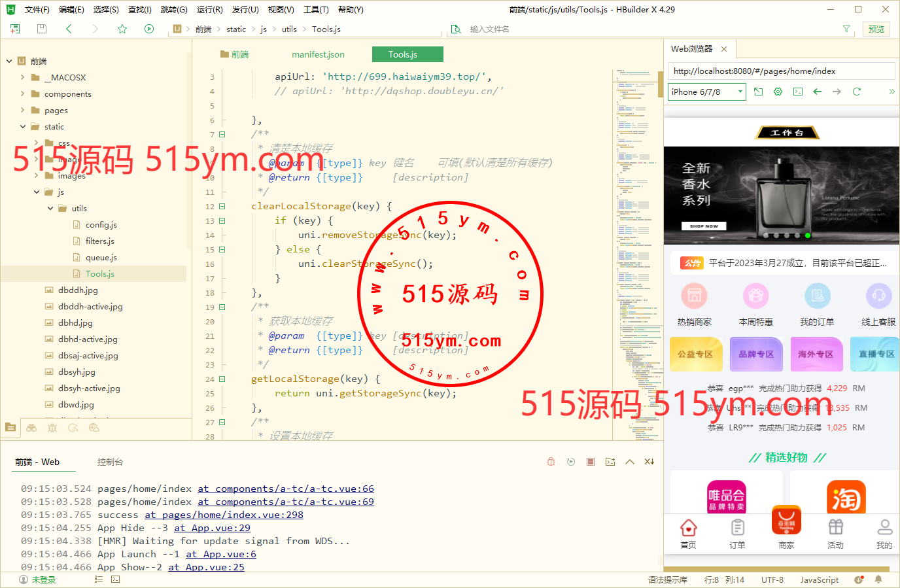Expand the components folder
Image resolution: width=900 pixels, height=588 pixels.
click(23, 94)
